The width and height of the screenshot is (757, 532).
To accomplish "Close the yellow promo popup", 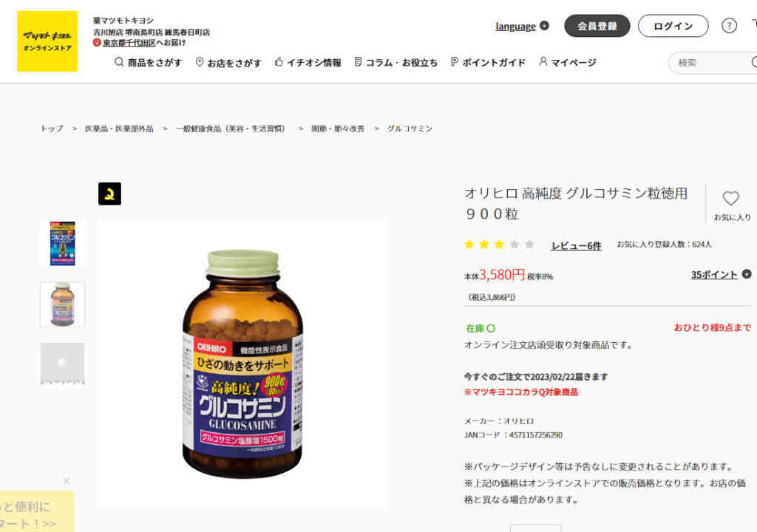I will 67,480.
